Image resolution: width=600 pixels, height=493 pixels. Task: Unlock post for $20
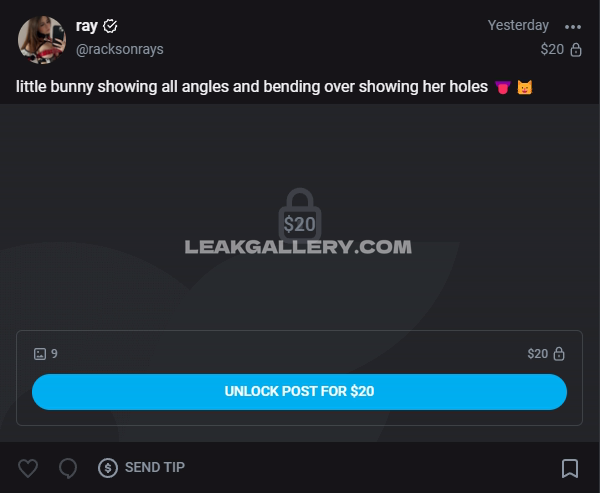(x=299, y=392)
